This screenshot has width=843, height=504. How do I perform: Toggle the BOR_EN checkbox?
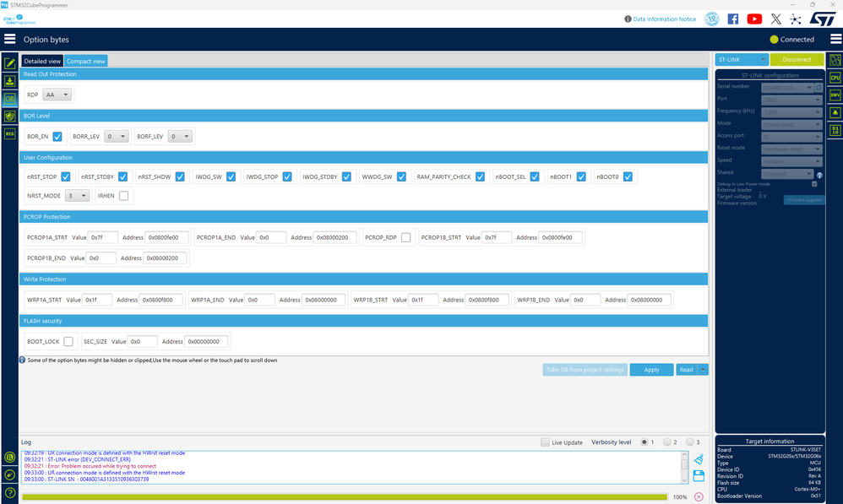[57, 137]
